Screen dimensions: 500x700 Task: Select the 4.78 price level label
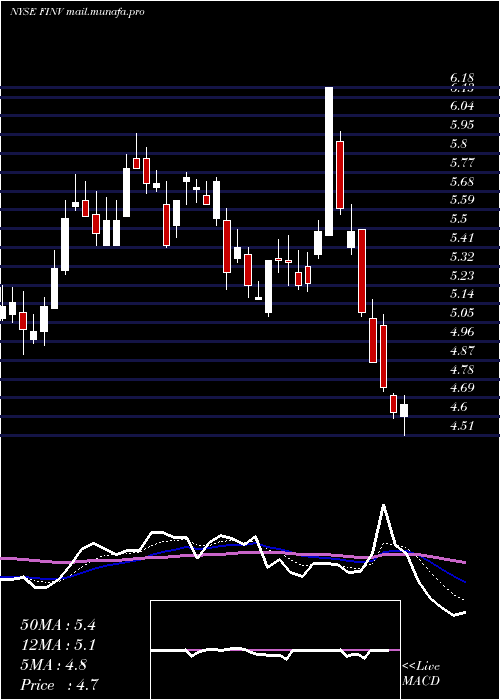[x=461, y=370]
